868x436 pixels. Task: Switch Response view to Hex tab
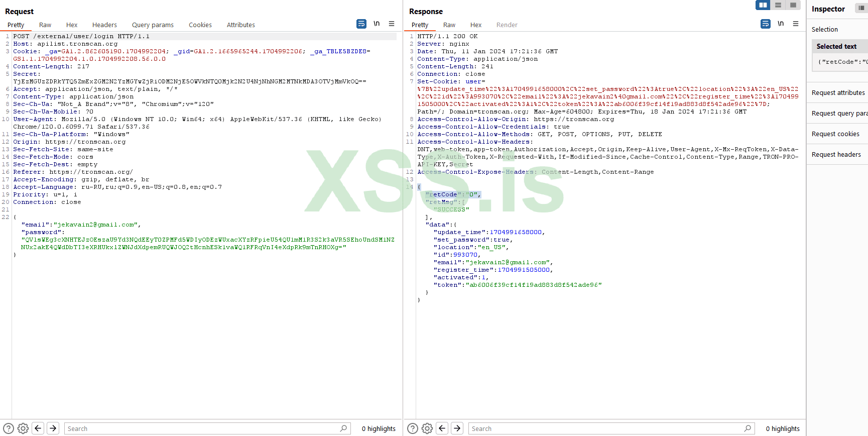476,25
